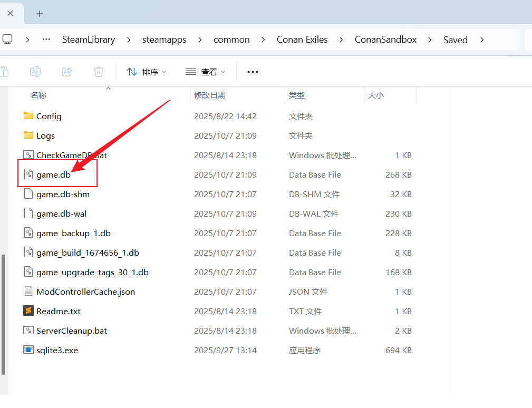The width and height of the screenshot is (532, 408).
Task: Go to the ConanSandbox breadcrumb folder
Action: click(385, 40)
